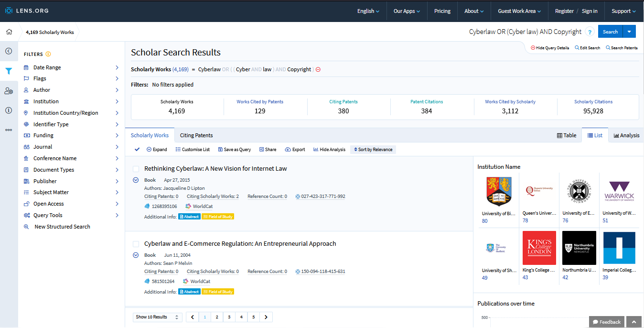Screen dimensions: 644x328
Task: Switch to Analysis view
Action: pos(626,135)
